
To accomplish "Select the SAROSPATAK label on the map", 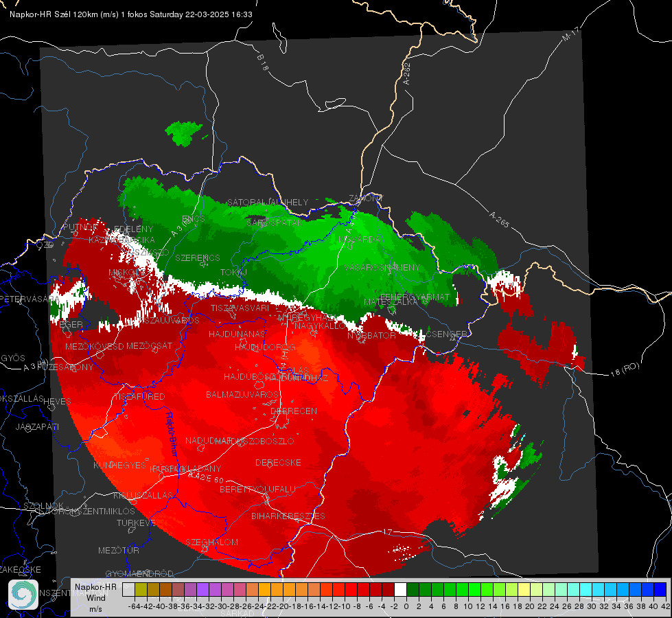I will (x=275, y=222).
